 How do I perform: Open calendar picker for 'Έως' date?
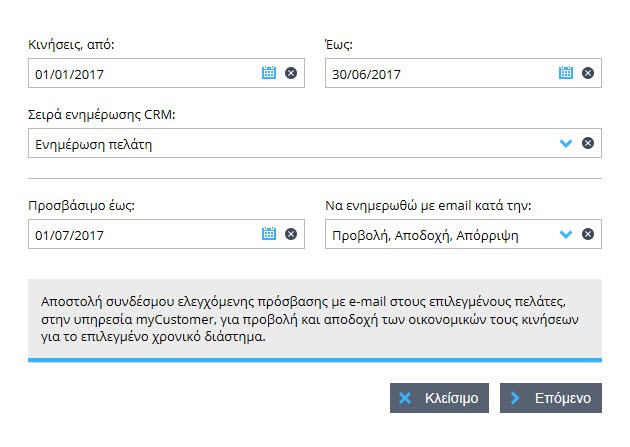(565, 73)
